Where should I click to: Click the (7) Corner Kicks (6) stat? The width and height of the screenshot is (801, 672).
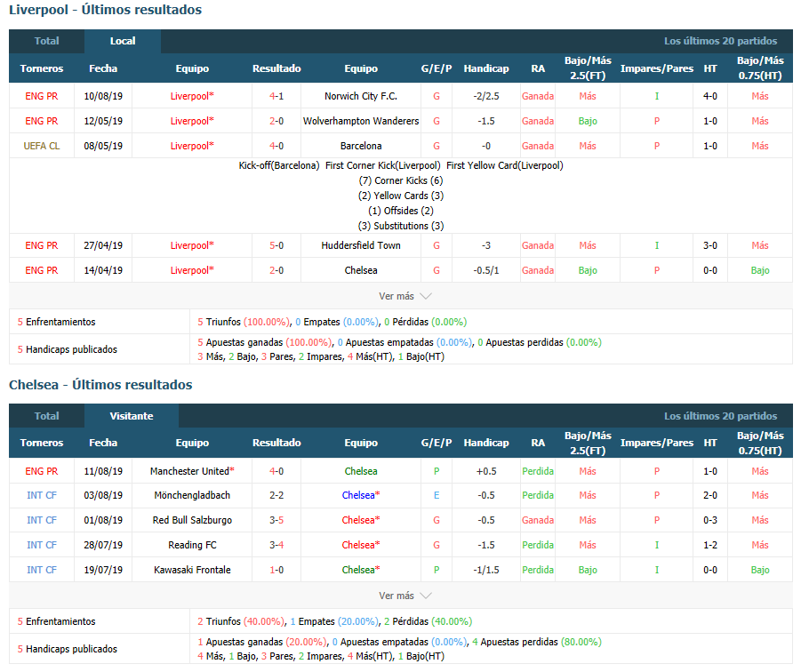[401, 180]
